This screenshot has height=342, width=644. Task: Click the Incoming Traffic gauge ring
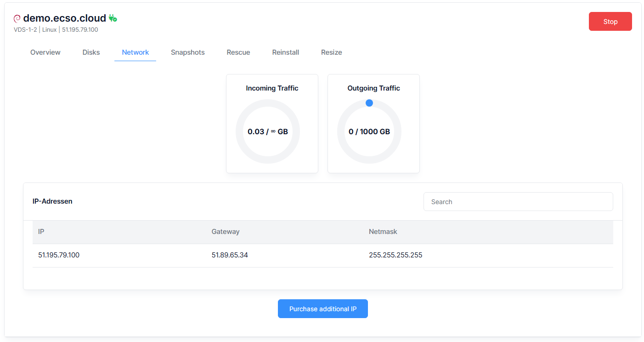pyautogui.click(x=268, y=103)
